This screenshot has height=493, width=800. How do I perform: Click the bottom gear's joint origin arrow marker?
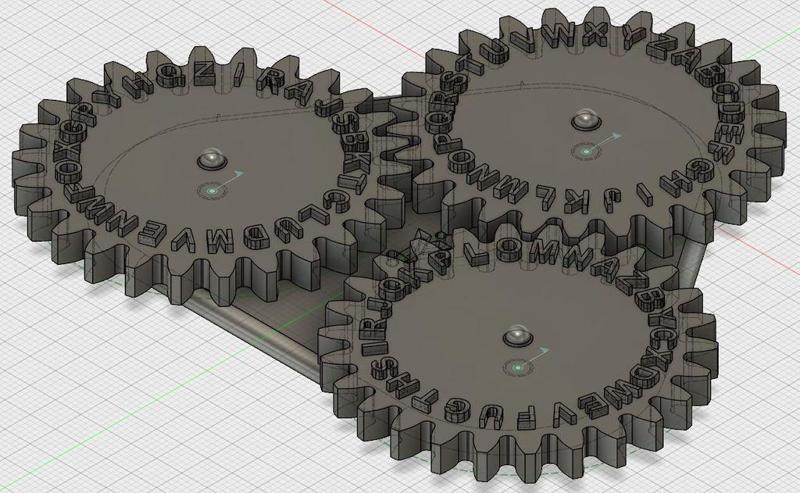point(527,360)
